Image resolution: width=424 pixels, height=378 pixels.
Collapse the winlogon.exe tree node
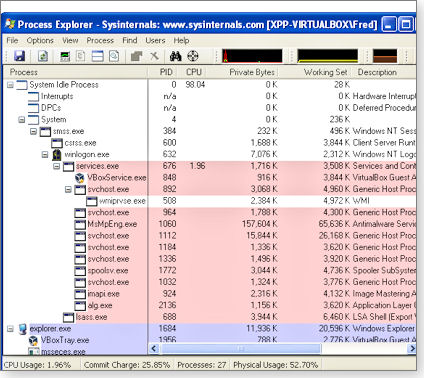(45, 155)
